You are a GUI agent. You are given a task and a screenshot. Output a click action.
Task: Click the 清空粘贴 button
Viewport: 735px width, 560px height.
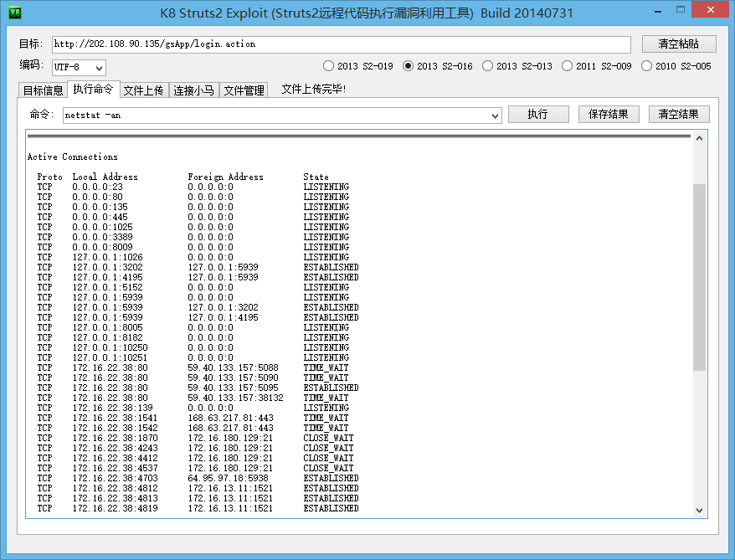(679, 44)
